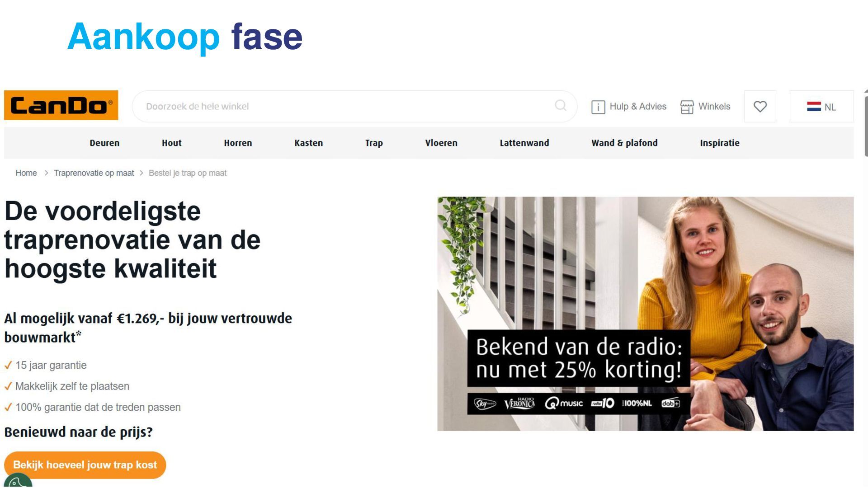Click the search magnifier icon
Viewport: 868px width, 488px height.
(561, 105)
